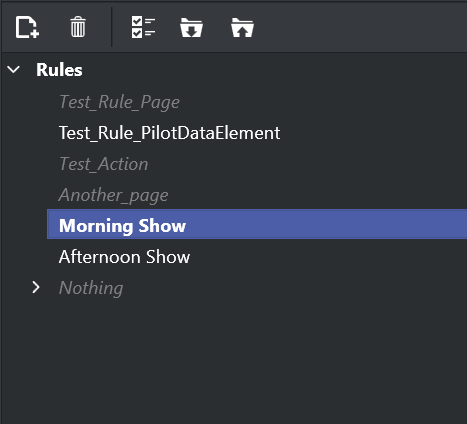This screenshot has width=467, height=424.
Task: Import rules using the folder down-arrow icon
Action: click(191, 28)
